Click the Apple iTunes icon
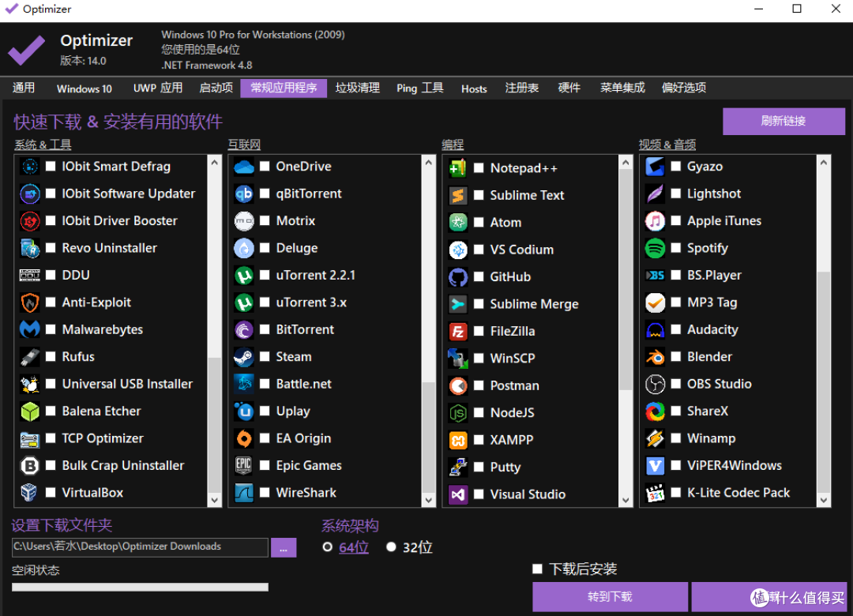853x616 pixels. coord(655,220)
